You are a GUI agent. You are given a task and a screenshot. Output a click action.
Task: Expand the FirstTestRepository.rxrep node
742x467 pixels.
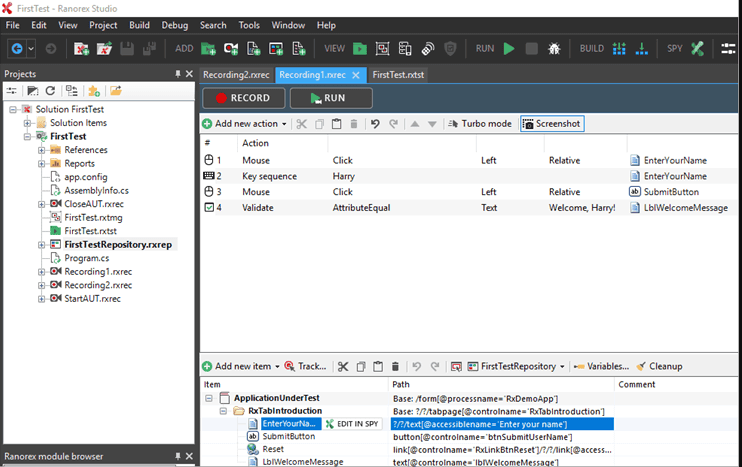coord(42,245)
